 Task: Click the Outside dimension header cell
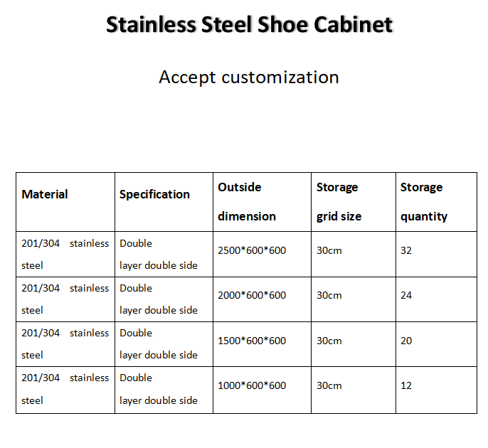(247, 201)
